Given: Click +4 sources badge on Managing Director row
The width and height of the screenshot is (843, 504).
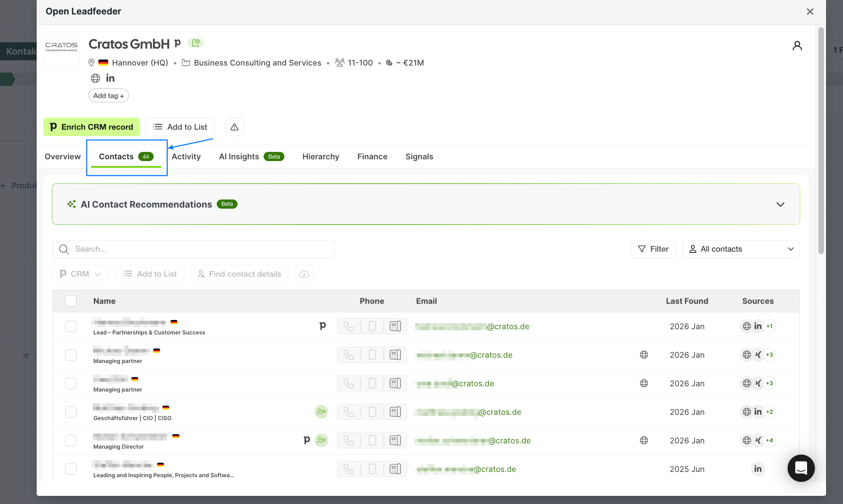Looking at the screenshot, I should click(769, 441).
